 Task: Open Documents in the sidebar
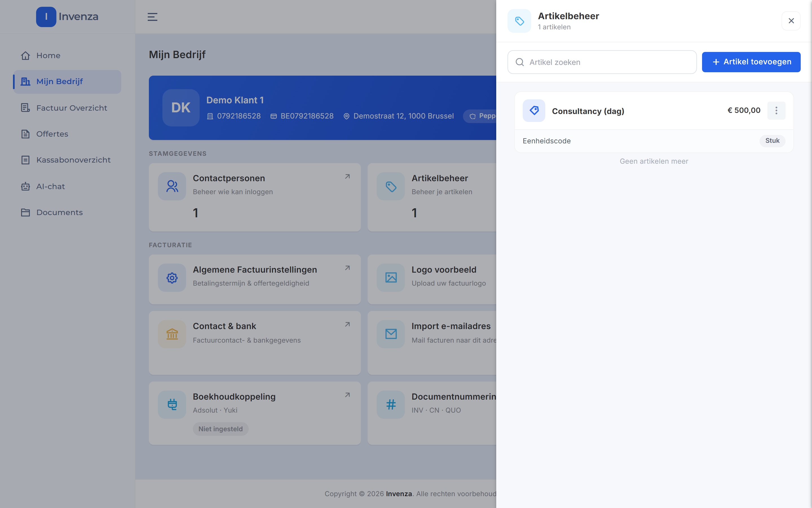coord(67,212)
